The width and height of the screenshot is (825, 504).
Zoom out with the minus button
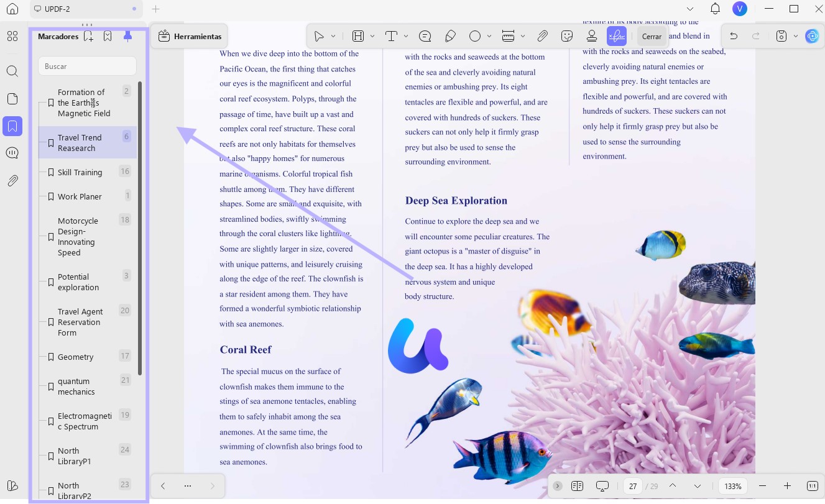point(763,486)
